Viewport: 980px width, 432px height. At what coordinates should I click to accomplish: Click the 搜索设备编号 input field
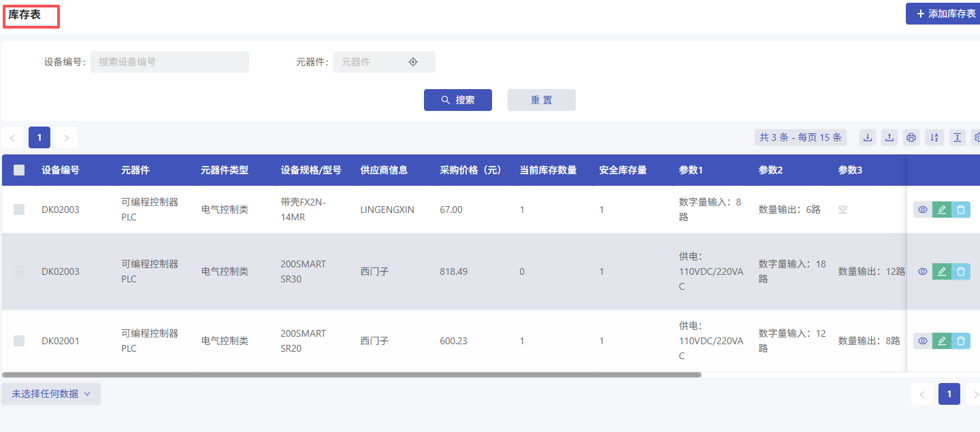click(x=169, y=62)
